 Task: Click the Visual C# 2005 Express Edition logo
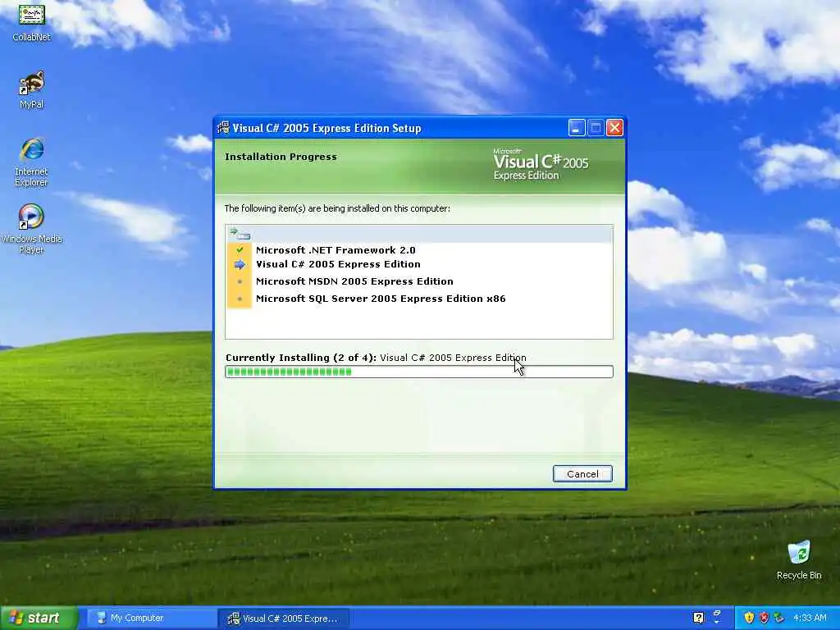541,164
